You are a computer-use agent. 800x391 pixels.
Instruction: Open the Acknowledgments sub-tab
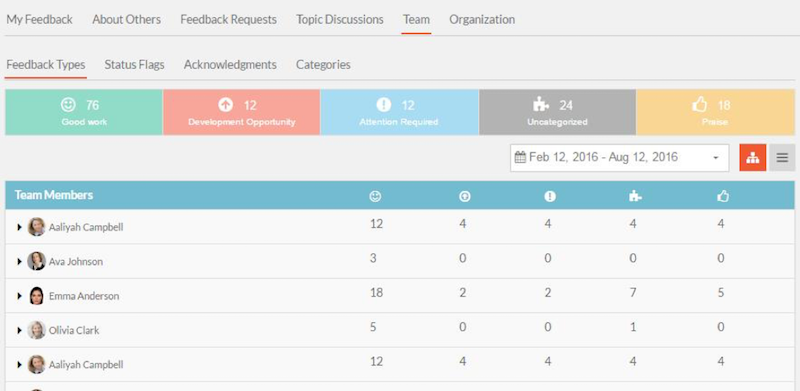(230, 65)
